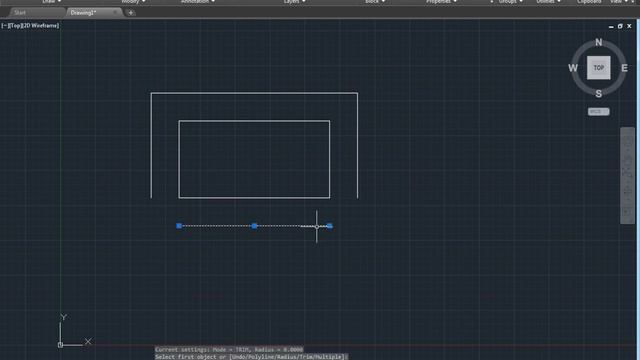Minimize the drawing viewport window

tap(611, 26)
